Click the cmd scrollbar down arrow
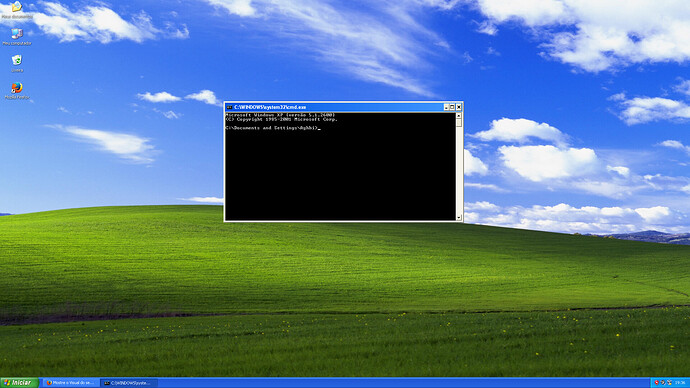Screen dimensions: 690x388 click(x=459, y=217)
